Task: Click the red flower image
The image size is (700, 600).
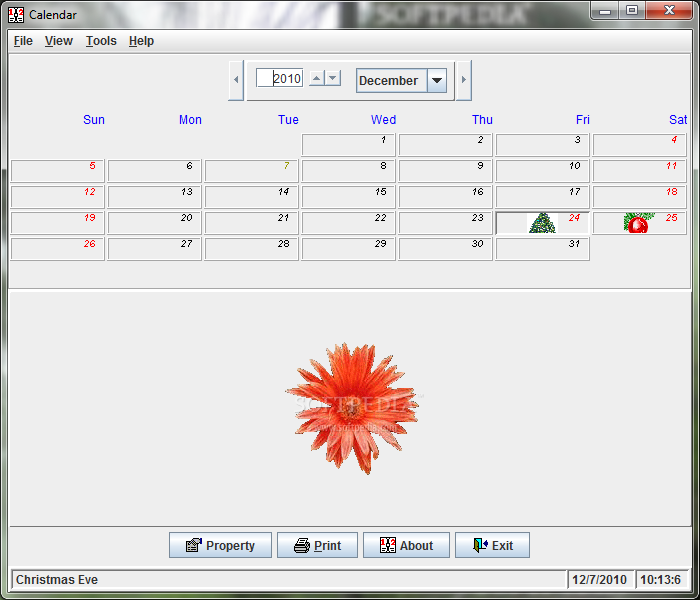Action: pos(352,408)
